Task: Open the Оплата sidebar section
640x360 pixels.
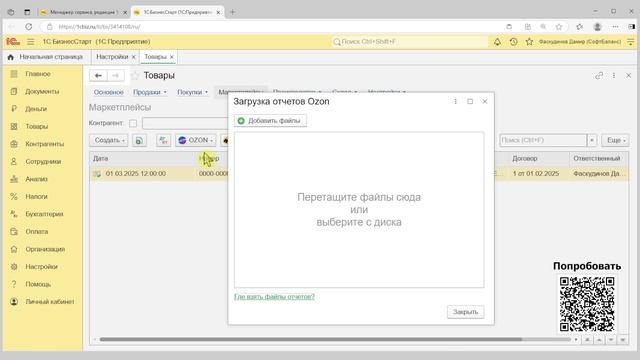Action: click(x=37, y=232)
